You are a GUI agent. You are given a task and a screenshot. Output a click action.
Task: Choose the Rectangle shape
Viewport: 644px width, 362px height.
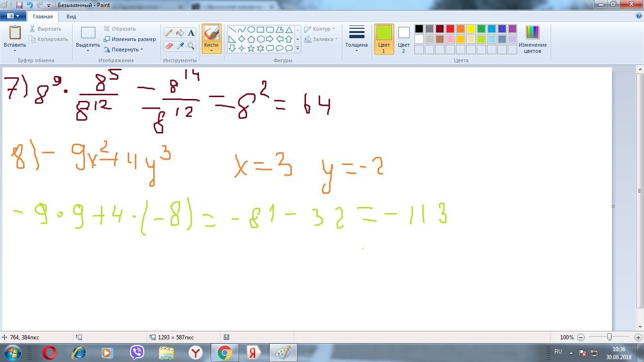(261, 29)
